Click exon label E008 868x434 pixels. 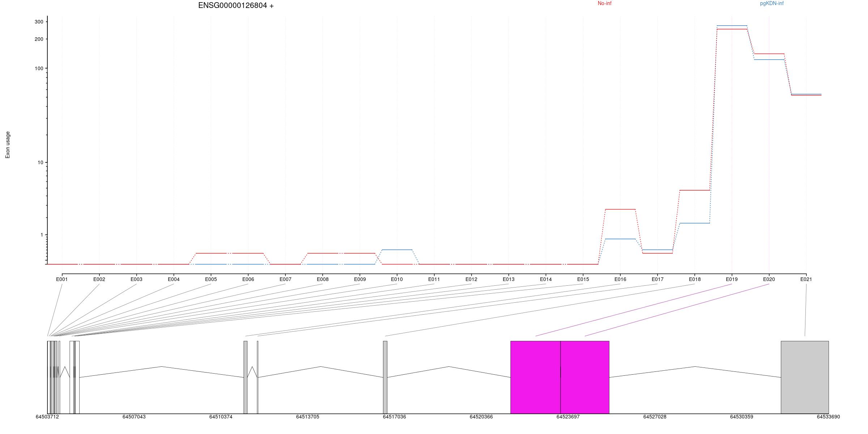(323, 279)
